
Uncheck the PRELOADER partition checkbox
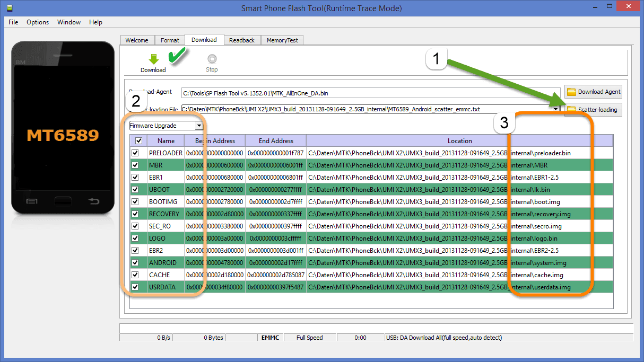point(135,153)
